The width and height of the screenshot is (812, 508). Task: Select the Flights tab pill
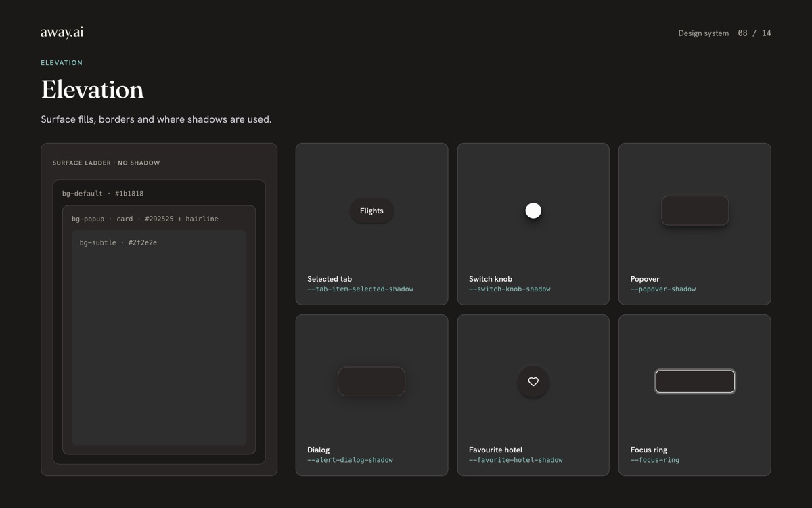coord(371,211)
